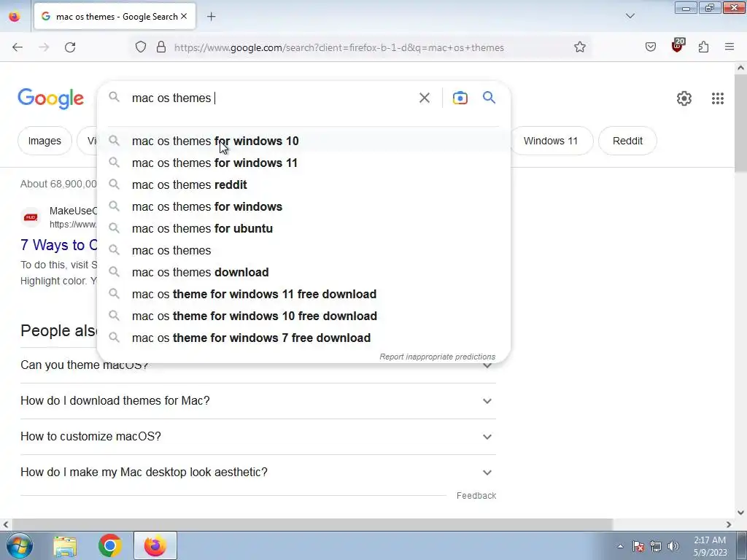Filter results by Images
Viewport: 747px width, 560px height.
click(x=44, y=141)
